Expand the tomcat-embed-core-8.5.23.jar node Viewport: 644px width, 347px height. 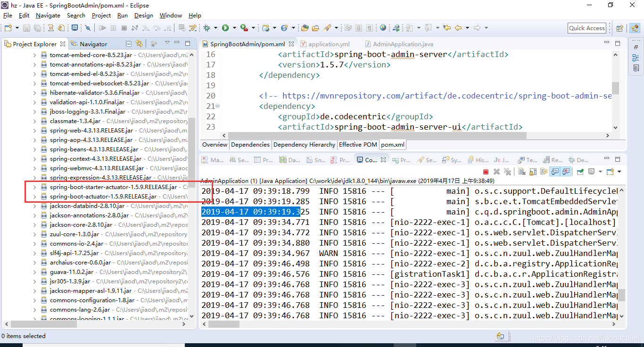[x=34, y=55]
